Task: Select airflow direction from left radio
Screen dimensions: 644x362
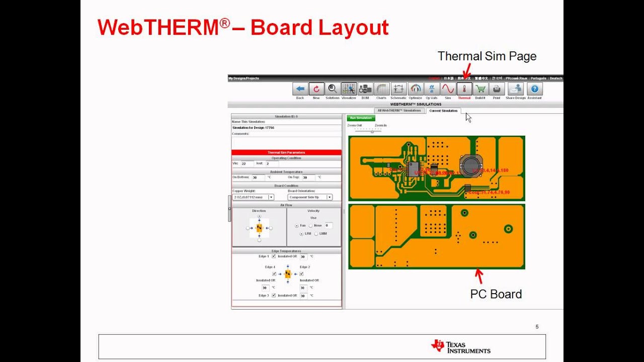Action: [248, 228]
